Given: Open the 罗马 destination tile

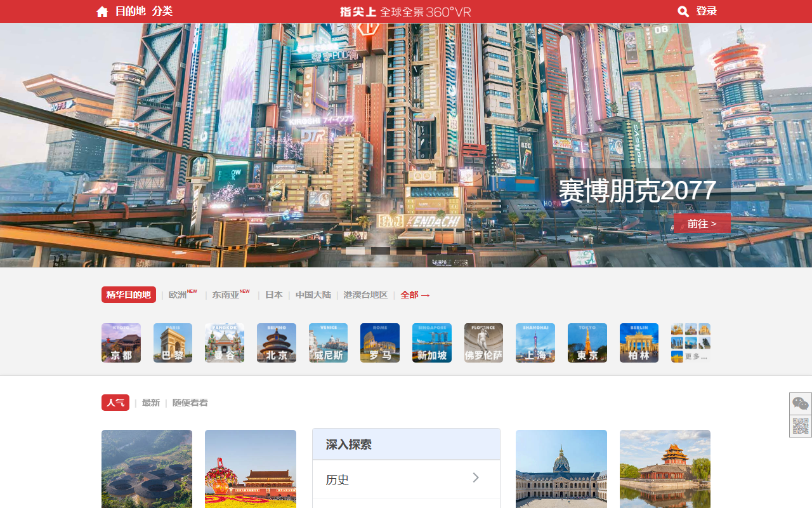Looking at the screenshot, I should point(380,343).
